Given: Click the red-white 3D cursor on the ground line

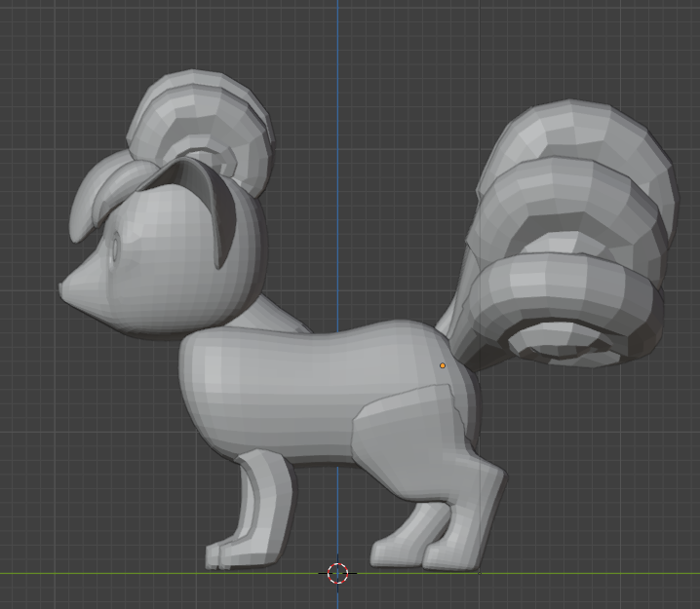Looking at the screenshot, I should (x=337, y=573).
